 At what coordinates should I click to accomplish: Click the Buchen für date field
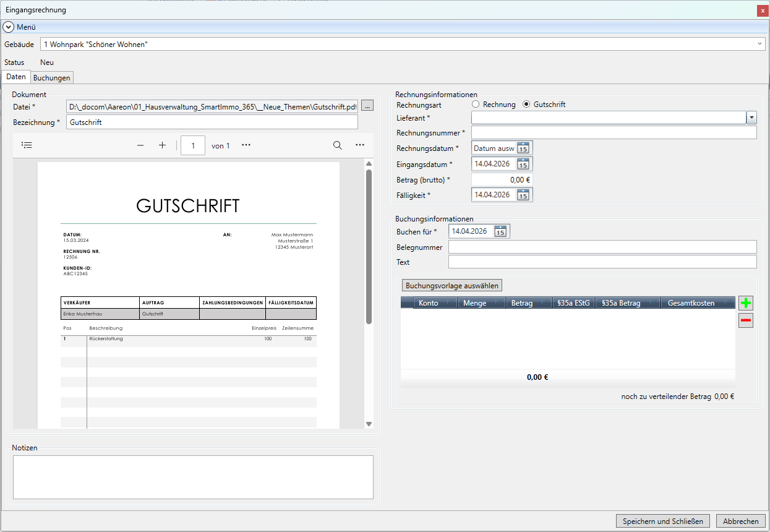(x=471, y=231)
